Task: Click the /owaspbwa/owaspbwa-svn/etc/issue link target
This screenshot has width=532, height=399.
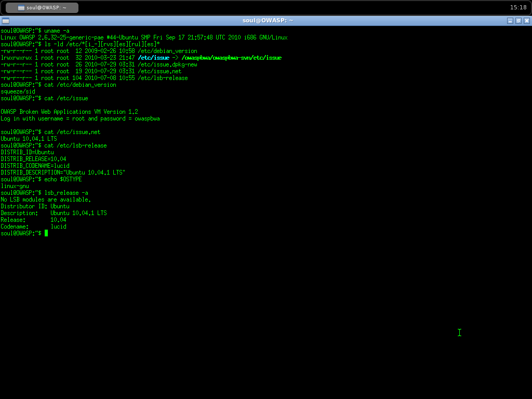Action: [x=231, y=58]
